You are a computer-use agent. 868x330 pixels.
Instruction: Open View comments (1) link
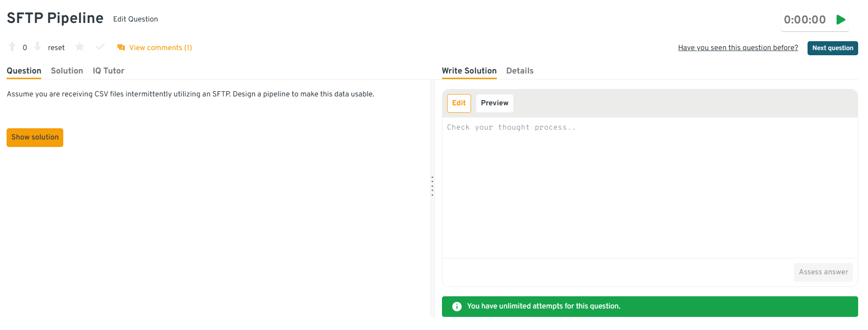click(x=160, y=48)
